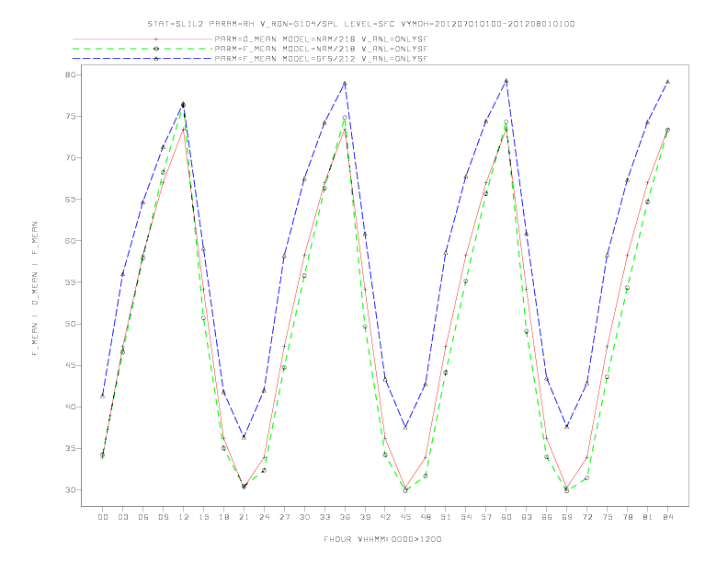This screenshot has width=728, height=563.
Task: Click y-axis tick label 35
Action: coord(70,448)
